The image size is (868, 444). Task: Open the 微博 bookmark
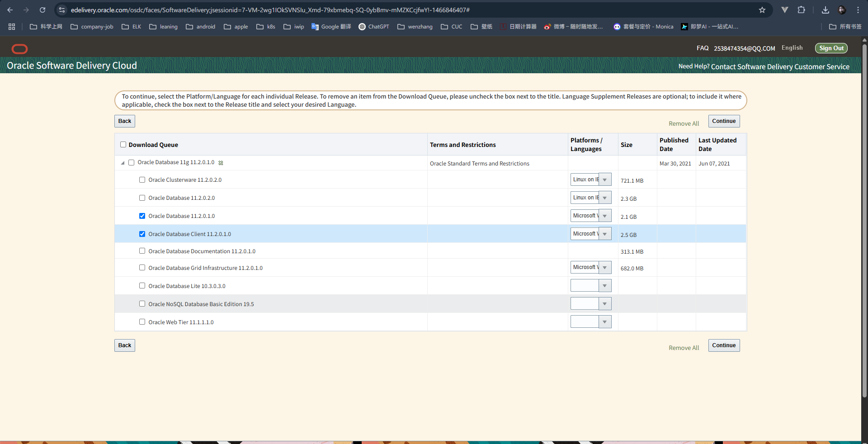573,27
